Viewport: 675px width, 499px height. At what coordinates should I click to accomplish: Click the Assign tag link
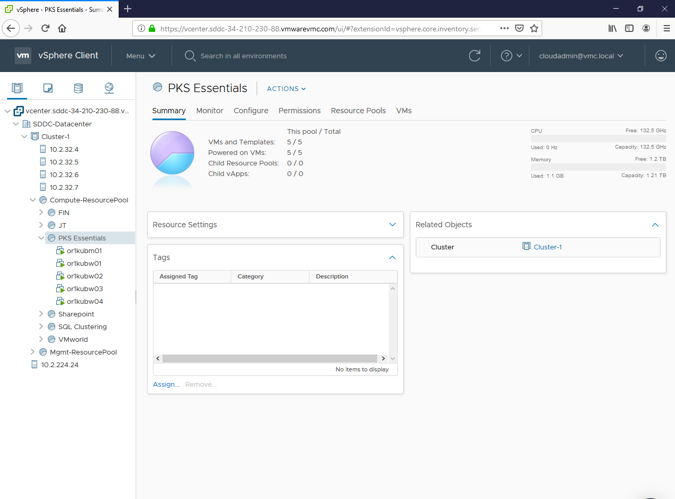[165, 384]
